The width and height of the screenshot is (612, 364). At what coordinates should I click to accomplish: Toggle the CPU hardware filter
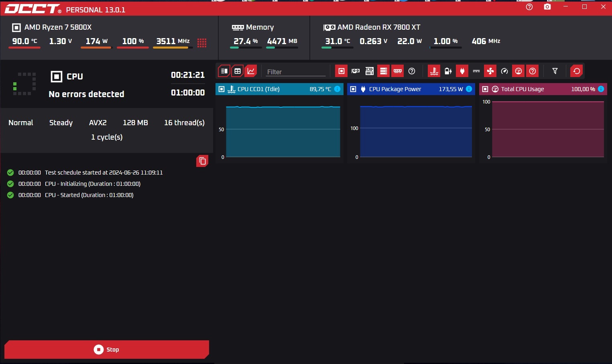pyautogui.click(x=342, y=71)
